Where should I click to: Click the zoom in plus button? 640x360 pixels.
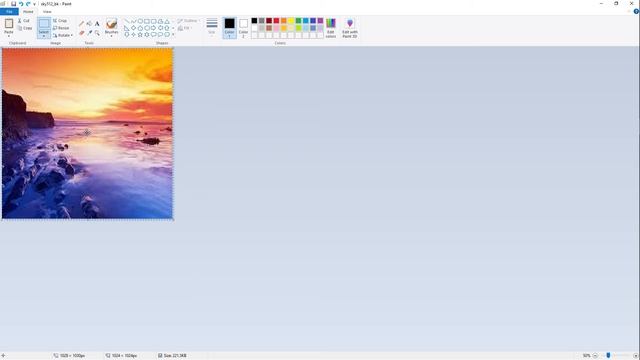(x=636, y=356)
